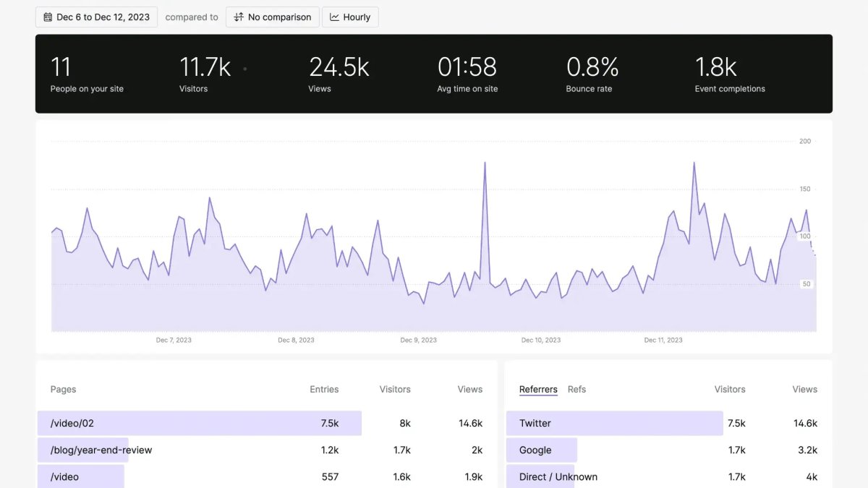
Task: Click the Entries column header
Action: click(324, 389)
